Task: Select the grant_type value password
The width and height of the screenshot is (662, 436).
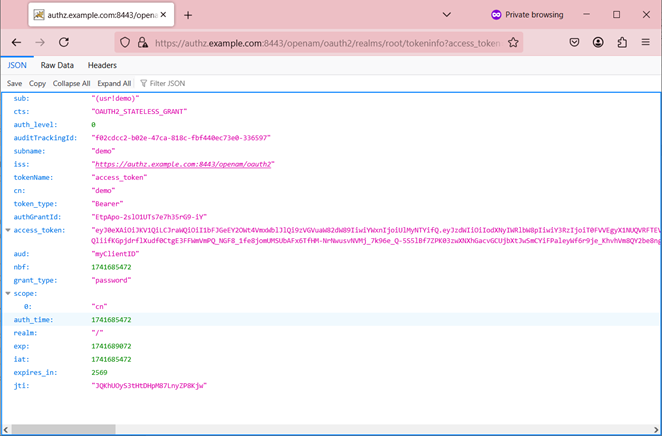Action: click(x=111, y=280)
